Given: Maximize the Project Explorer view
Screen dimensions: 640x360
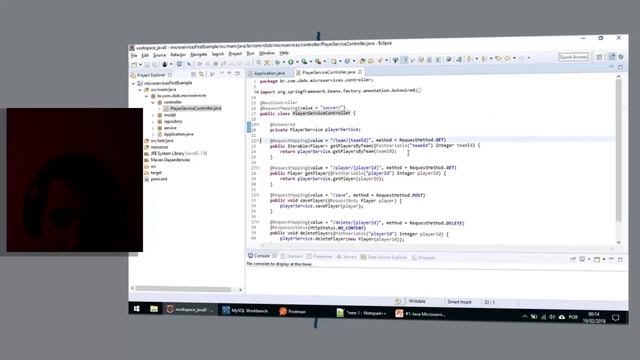Looking at the screenshot, I should coord(237,74).
